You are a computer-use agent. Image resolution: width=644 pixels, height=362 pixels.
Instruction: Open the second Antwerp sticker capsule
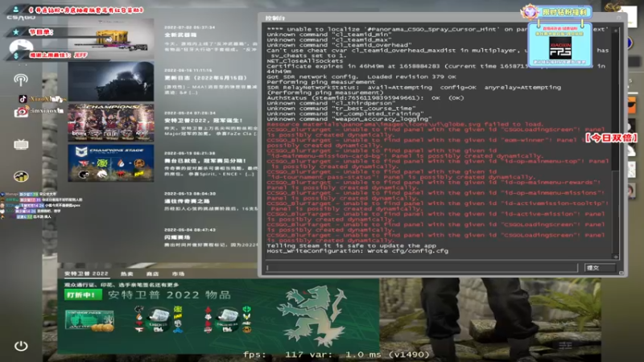click(x=227, y=319)
